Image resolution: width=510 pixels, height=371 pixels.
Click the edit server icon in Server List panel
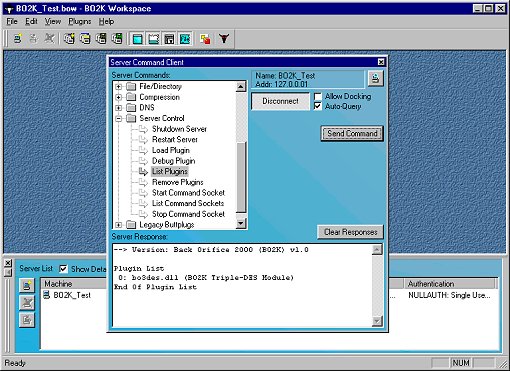[x=27, y=320]
